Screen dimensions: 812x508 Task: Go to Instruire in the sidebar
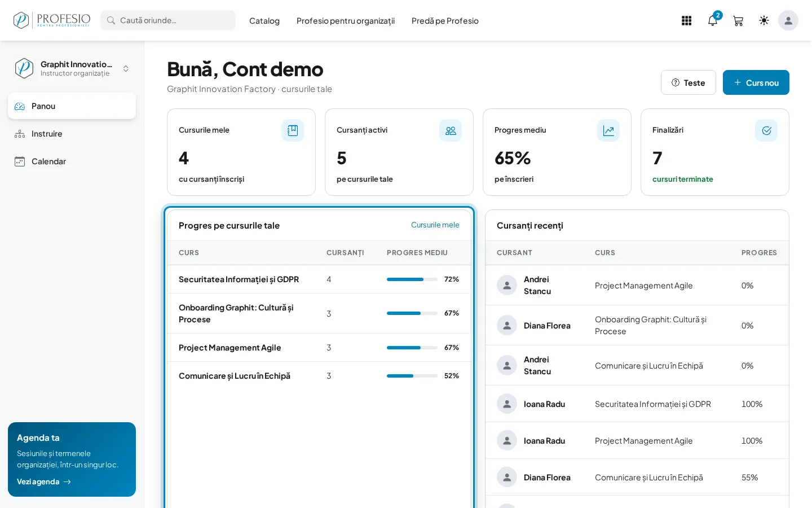(72, 134)
